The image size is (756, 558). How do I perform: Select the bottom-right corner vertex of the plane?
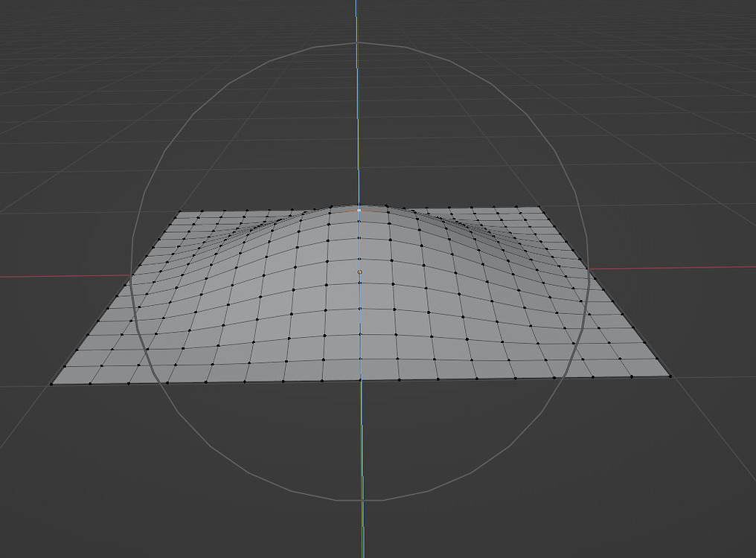tap(669, 375)
